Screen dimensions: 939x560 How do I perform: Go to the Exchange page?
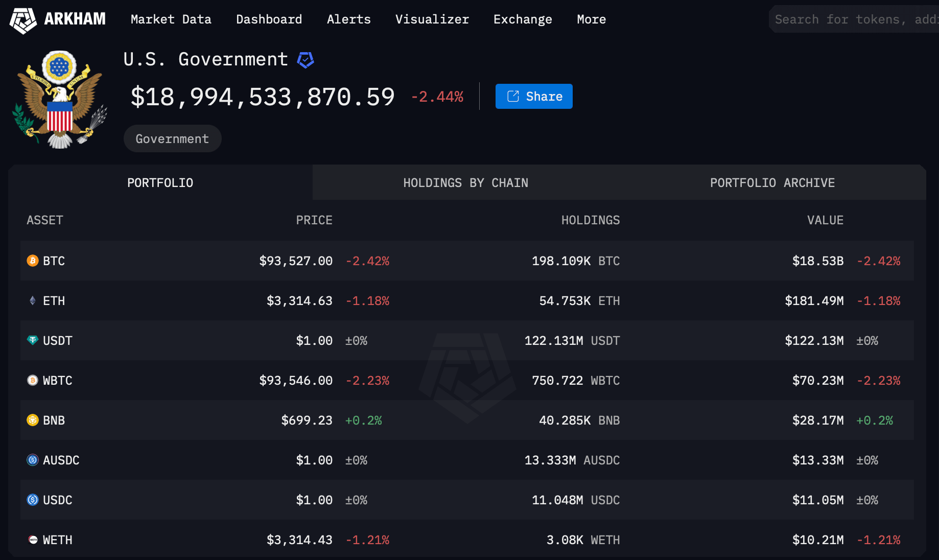(523, 19)
